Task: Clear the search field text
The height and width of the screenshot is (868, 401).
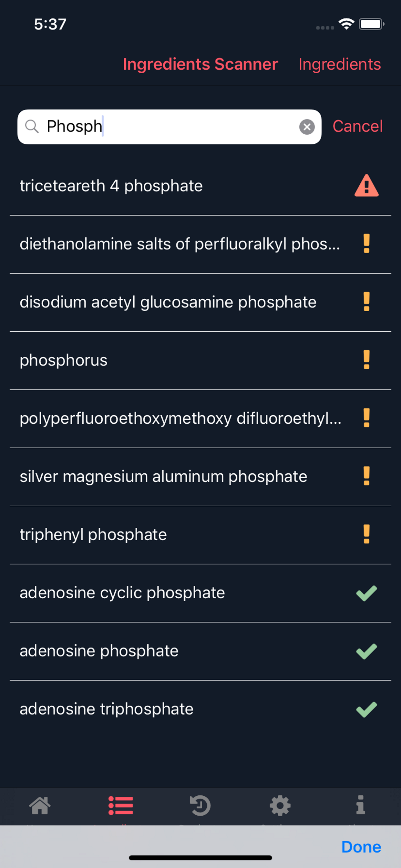Action: point(307,127)
